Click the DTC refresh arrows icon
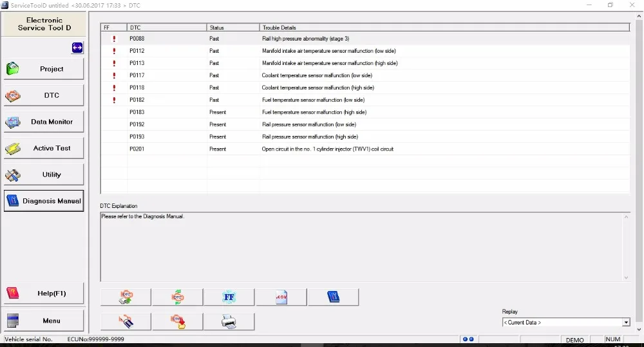 pyautogui.click(x=178, y=297)
